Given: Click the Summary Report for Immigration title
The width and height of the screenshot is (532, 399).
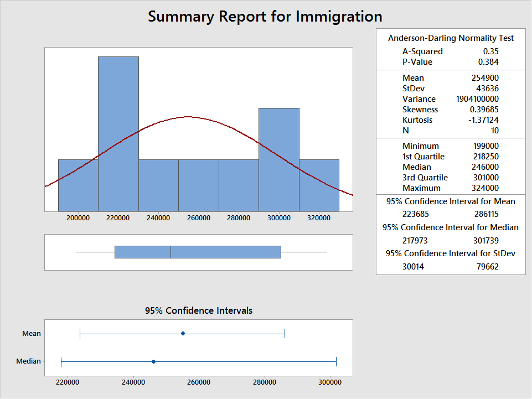Looking at the screenshot, I should 265,17.
